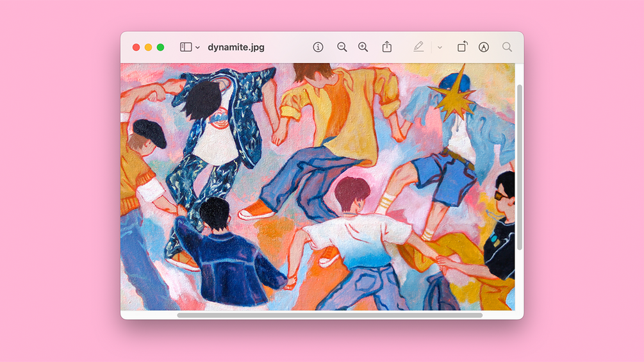Select the Highlight pen tool

click(x=418, y=47)
